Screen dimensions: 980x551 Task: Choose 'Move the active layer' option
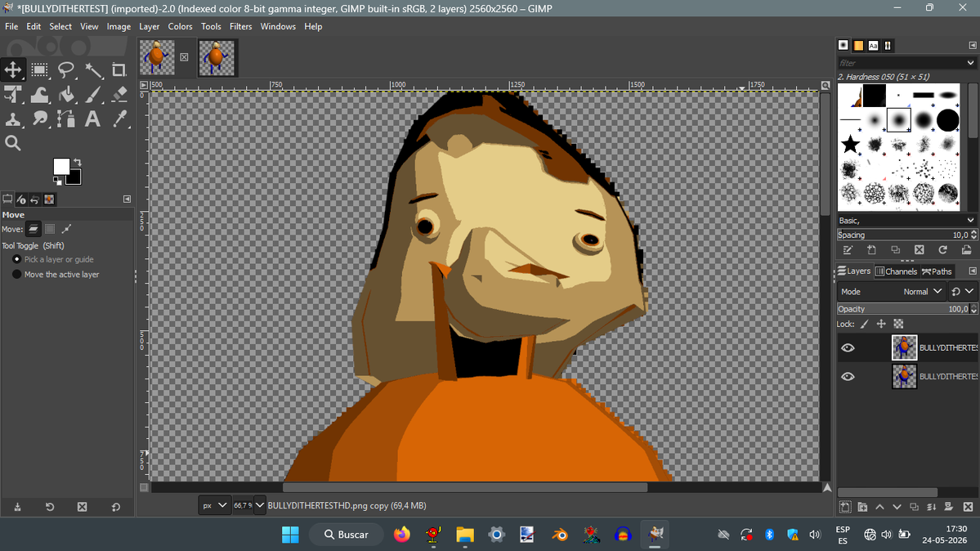point(56,275)
